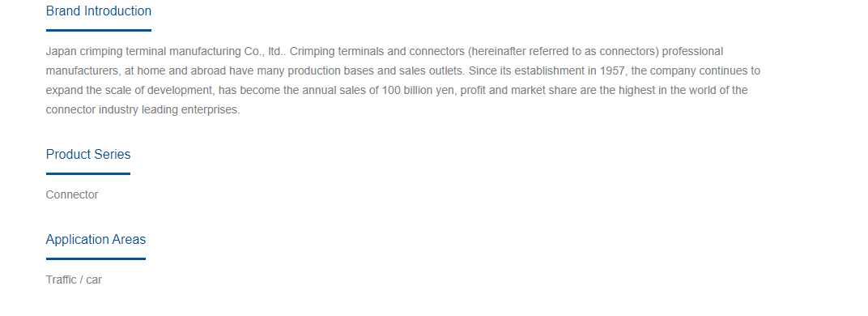Open the Connector product series entry

pos(72,194)
